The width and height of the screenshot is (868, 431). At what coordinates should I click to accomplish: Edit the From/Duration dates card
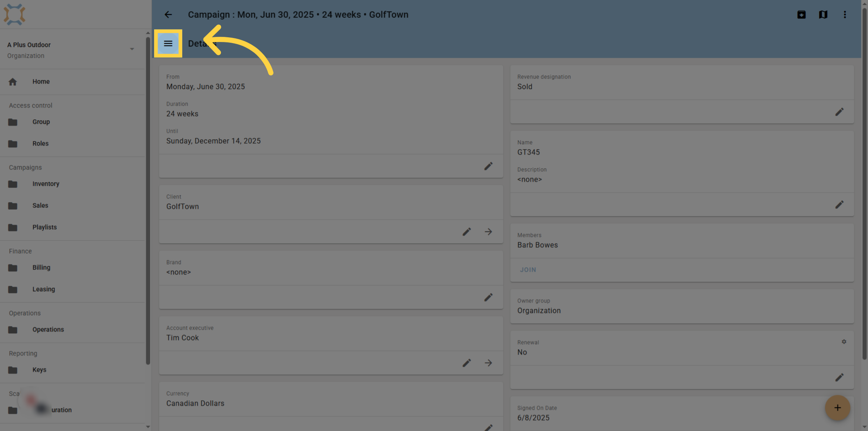click(488, 166)
